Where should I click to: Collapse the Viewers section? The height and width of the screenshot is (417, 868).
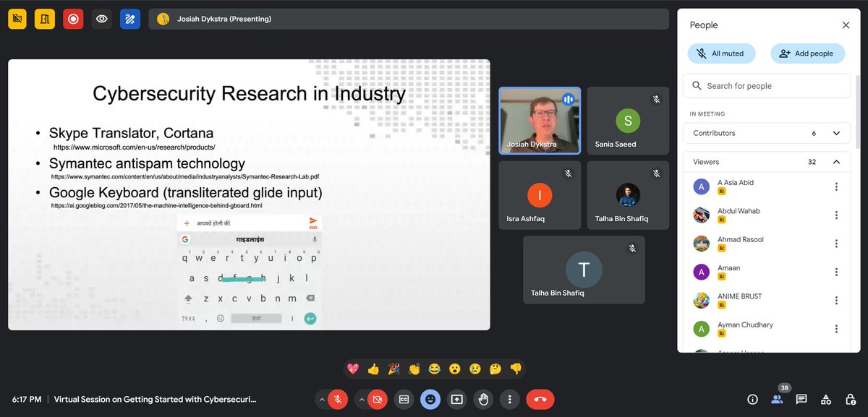click(767, 162)
